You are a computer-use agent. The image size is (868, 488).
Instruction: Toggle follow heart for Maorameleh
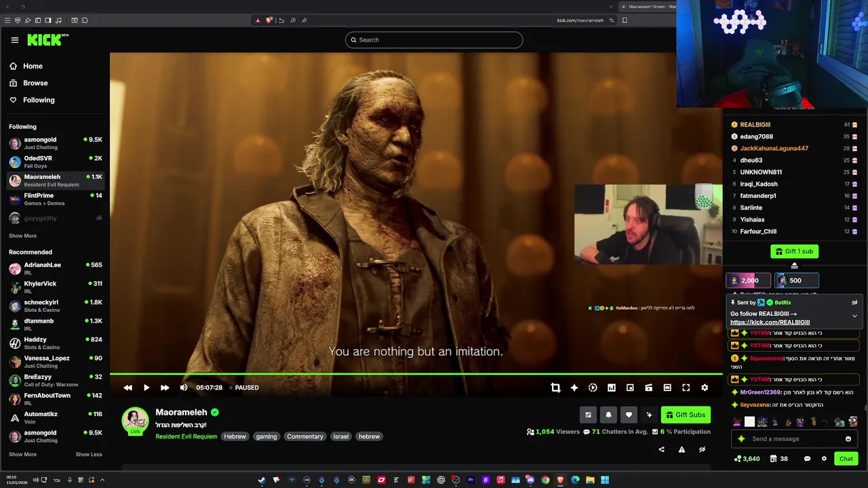(x=629, y=415)
